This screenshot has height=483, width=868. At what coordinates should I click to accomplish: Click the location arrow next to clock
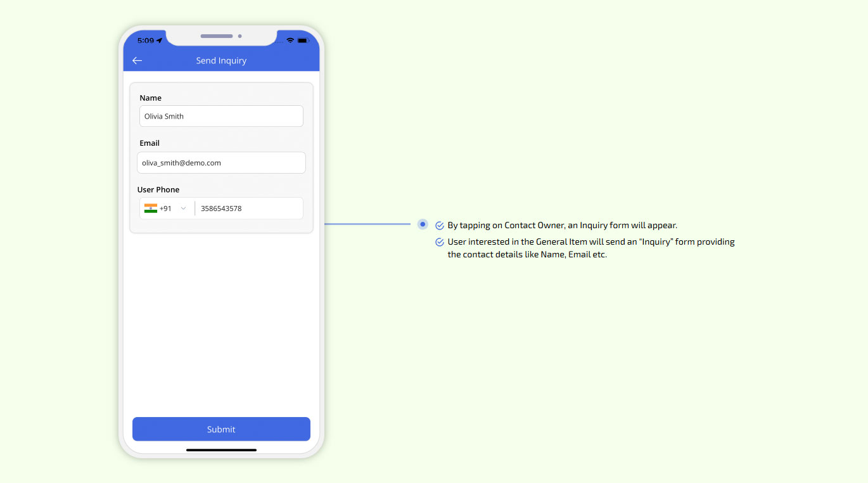point(158,39)
